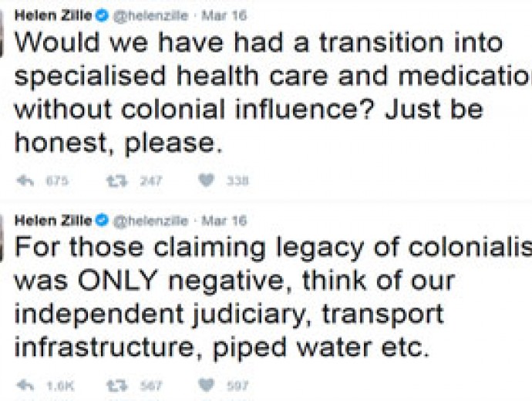Viewport: 532px width, 401px height.
Task: Open Helen Zille name on first tweet
Action: click(x=53, y=15)
